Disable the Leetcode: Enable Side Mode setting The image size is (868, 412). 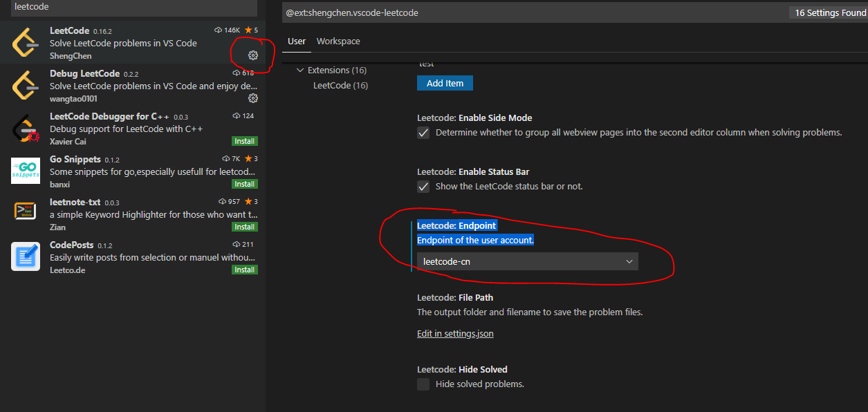tap(423, 133)
